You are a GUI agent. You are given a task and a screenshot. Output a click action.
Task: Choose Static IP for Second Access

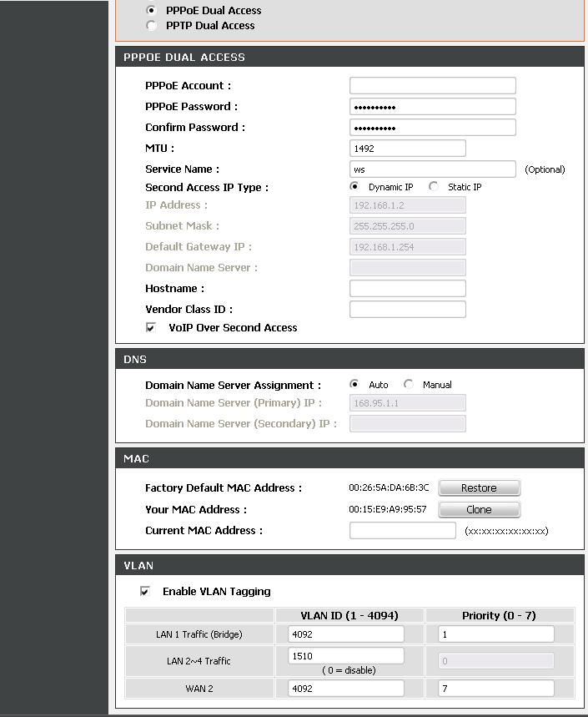[x=434, y=187]
